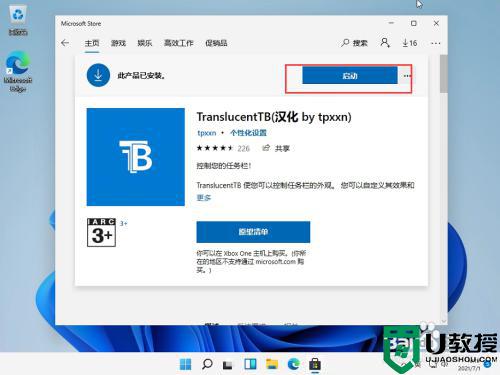This screenshot has width=500, height=375.
Task: Open the 娱乐 tab
Action: 145,43
